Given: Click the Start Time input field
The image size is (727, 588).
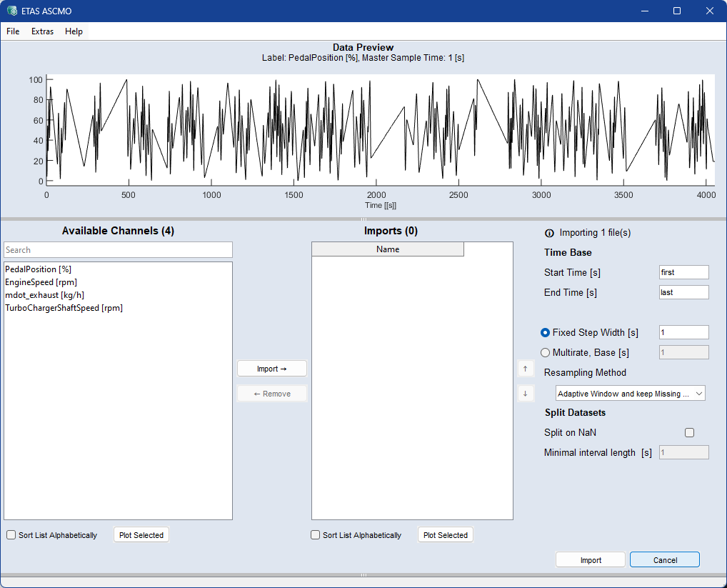Looking at the screenshot, I should click(683, 272).
